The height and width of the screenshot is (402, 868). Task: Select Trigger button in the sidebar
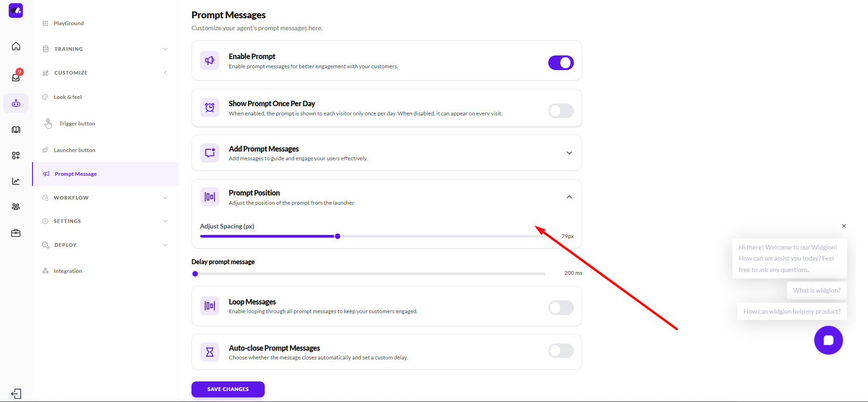pyautogui.click(x=77, y=124)
